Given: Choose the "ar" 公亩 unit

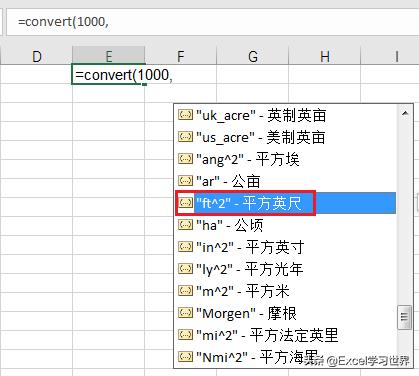Looking at the screenshot, I should click(286, 181).
